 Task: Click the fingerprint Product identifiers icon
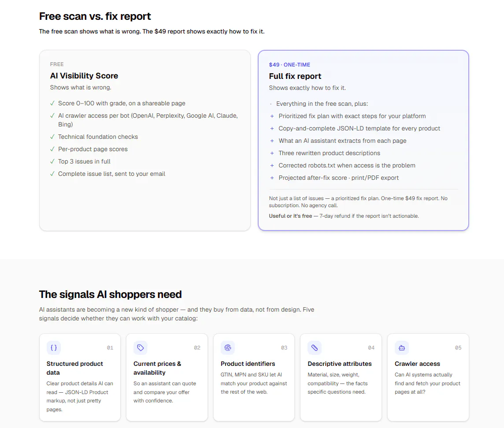pyautogui.click(x=228, y=348)
